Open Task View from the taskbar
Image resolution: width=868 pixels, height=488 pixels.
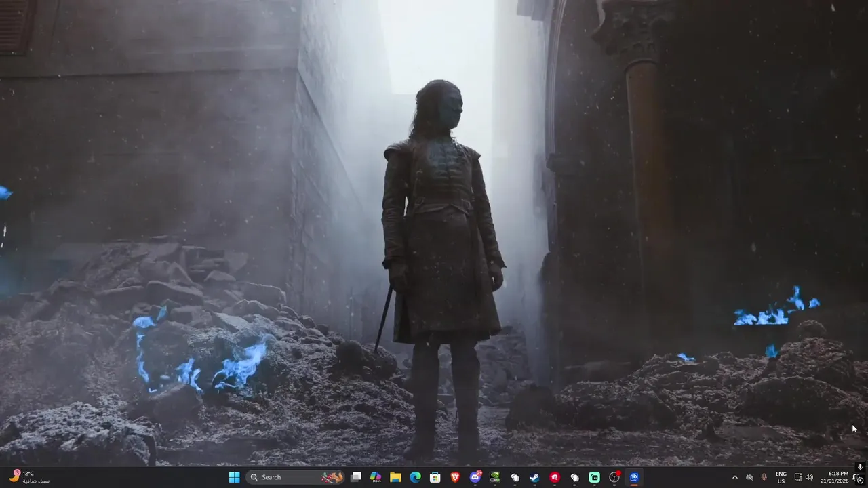click(x=356, y=477)
